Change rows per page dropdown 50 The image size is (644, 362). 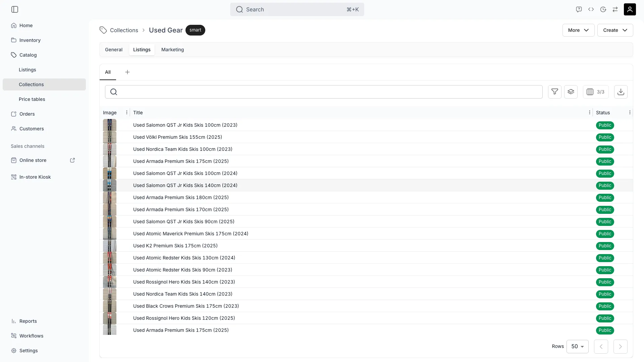[577, 347]
